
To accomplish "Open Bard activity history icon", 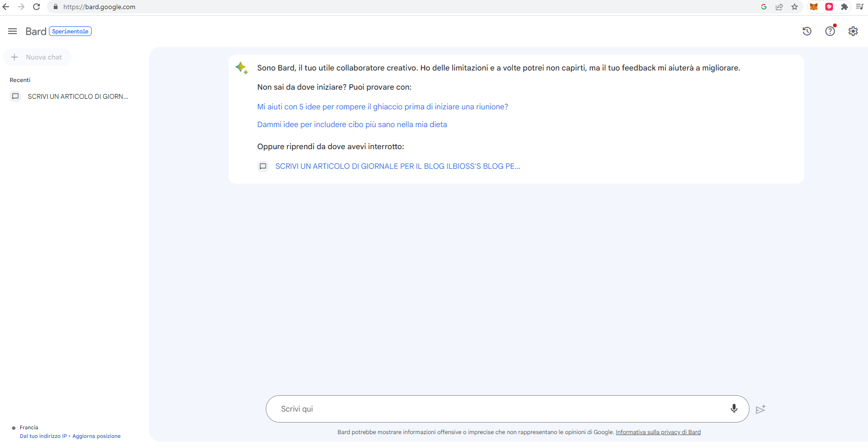I will (x=807, y=31).
